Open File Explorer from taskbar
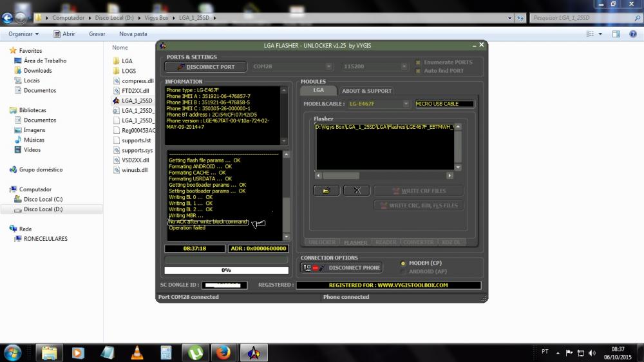This screenshot has width=644, height=362. [x=49, y=352]
